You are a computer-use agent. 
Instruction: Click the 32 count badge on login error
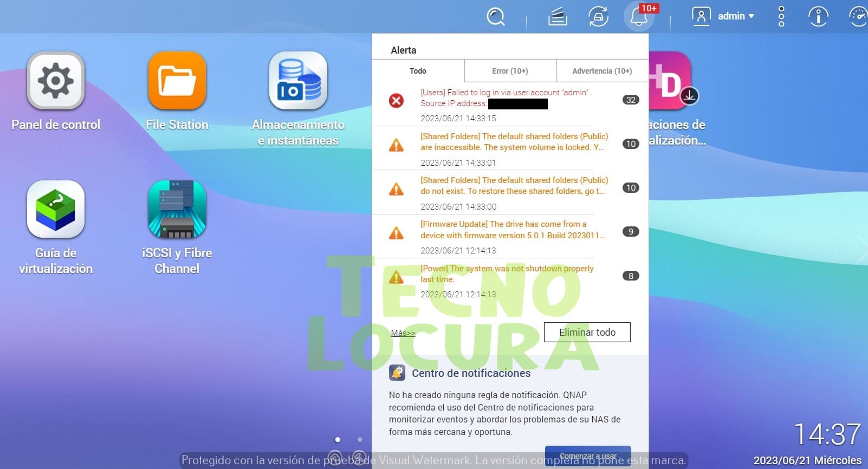(x=631, y=100)
